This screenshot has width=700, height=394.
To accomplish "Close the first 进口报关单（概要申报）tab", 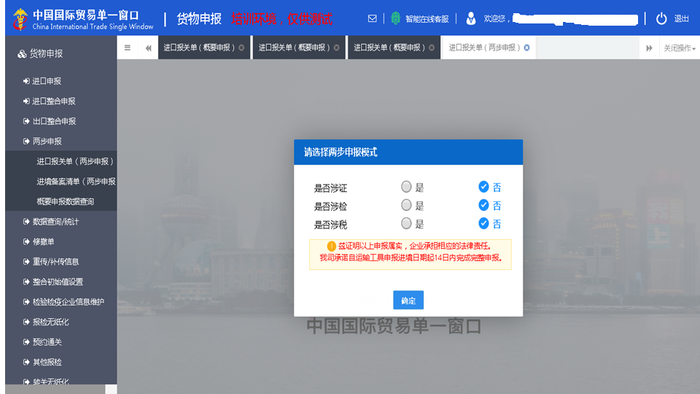I will pos(242,48).
